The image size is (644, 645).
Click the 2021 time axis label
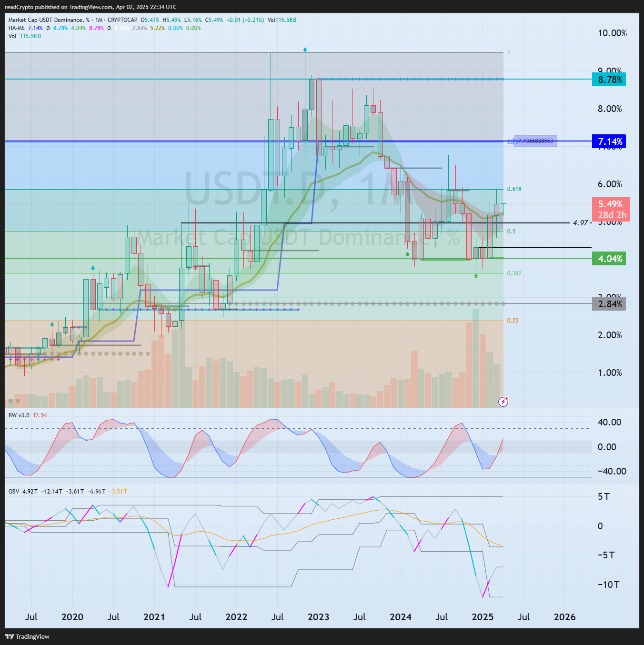click(154, 617)
